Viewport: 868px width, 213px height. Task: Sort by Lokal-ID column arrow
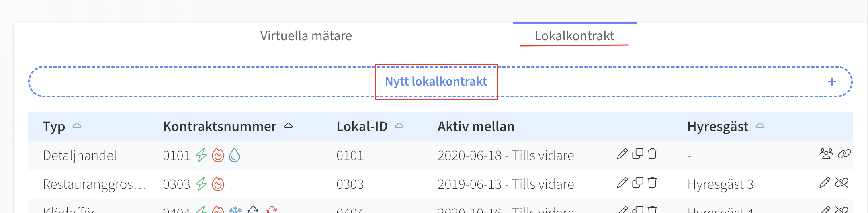[x=399, y=126]
